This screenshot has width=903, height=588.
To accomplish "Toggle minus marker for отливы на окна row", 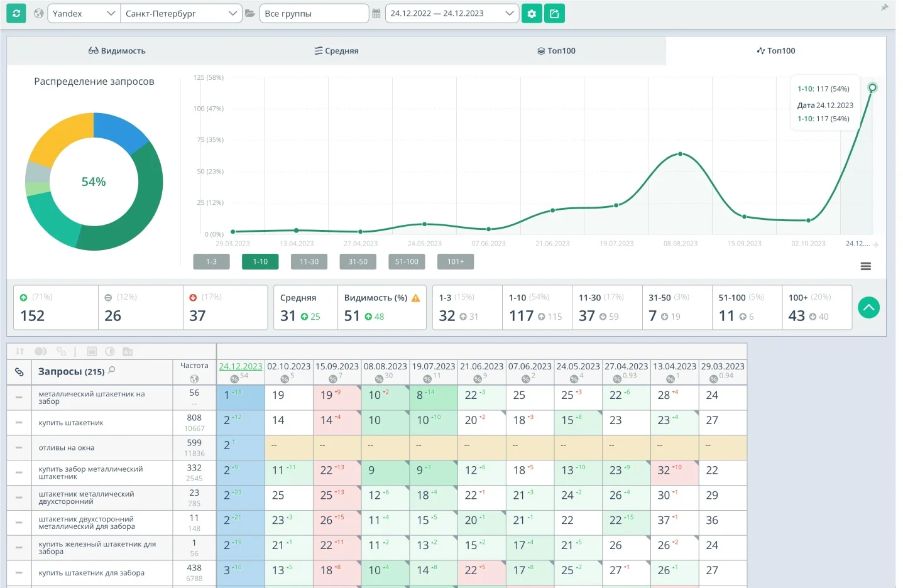I will click(19, 448).
